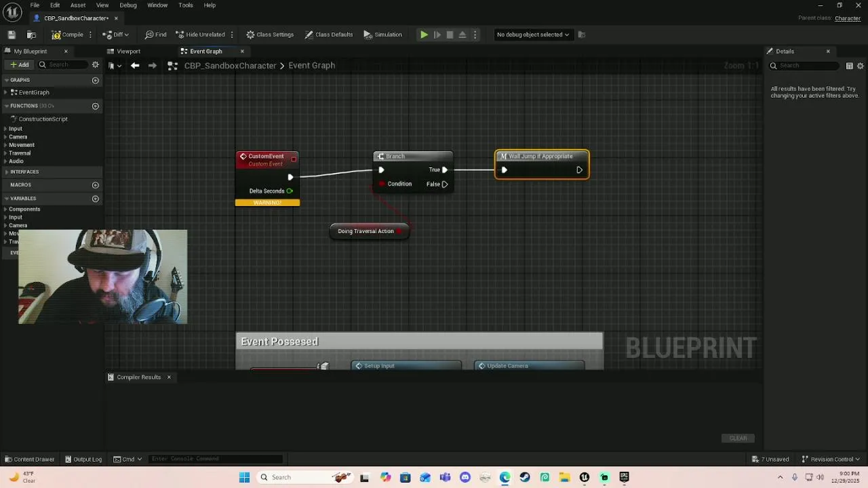Open play options dots menu
This screenshot has width=868, height=488.
point(475,35)
